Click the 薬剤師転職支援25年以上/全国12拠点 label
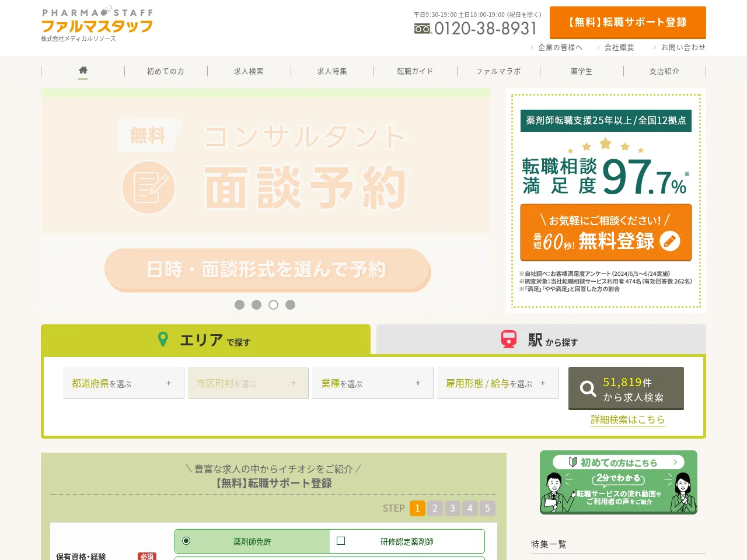747x560 pixels. (606, 121)
